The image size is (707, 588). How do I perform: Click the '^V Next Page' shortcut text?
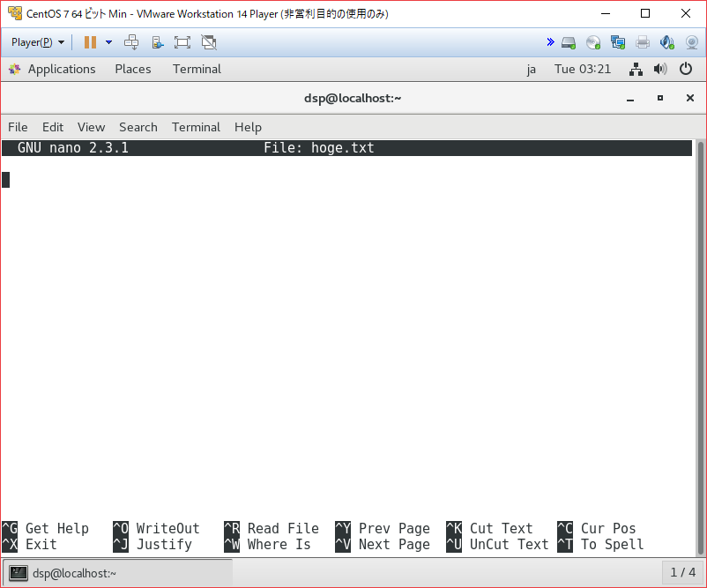pyautogui.click(x=383, y=544)
